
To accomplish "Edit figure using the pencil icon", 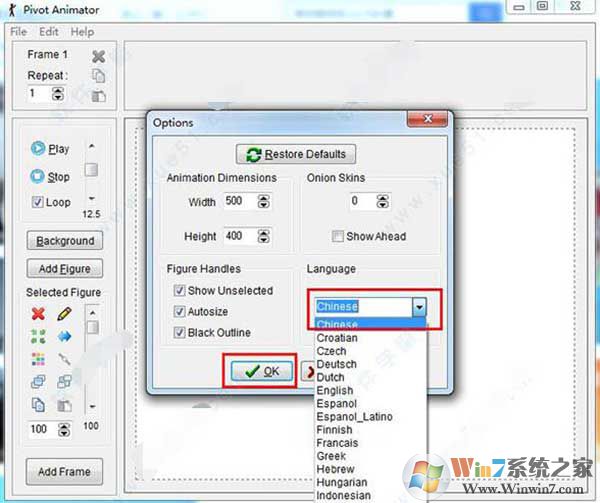I will (64, 314).
